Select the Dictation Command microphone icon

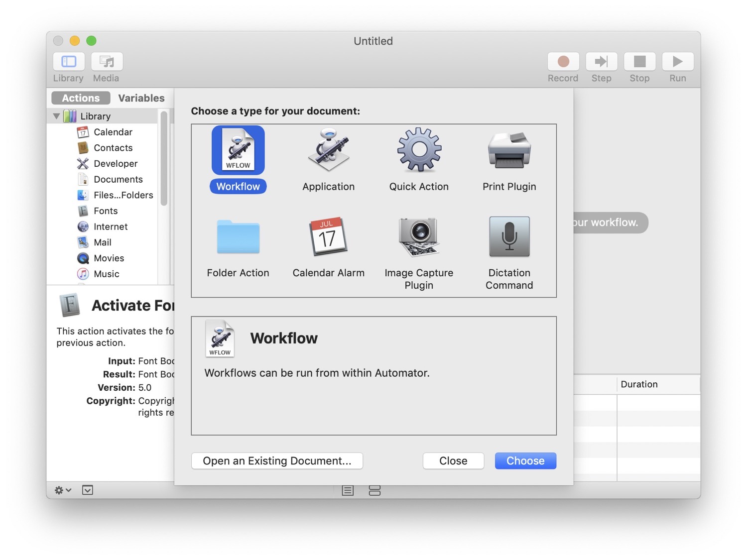(x=509, y=236)
